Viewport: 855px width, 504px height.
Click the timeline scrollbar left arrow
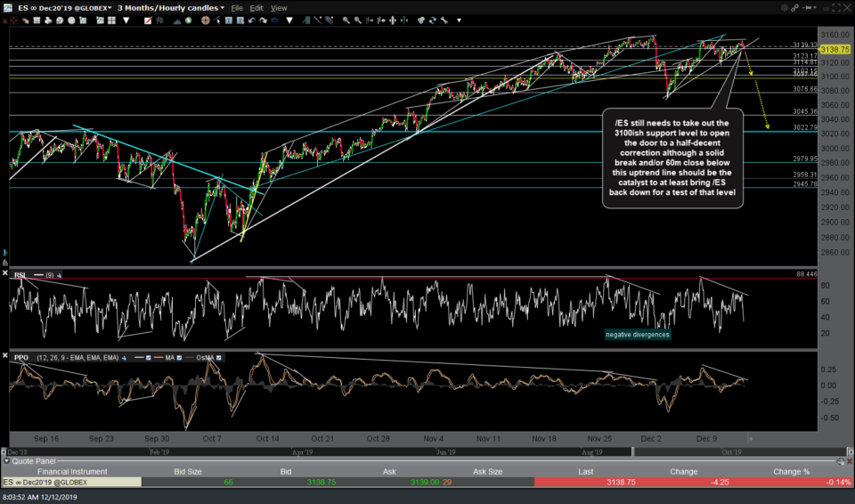(4, 451)
